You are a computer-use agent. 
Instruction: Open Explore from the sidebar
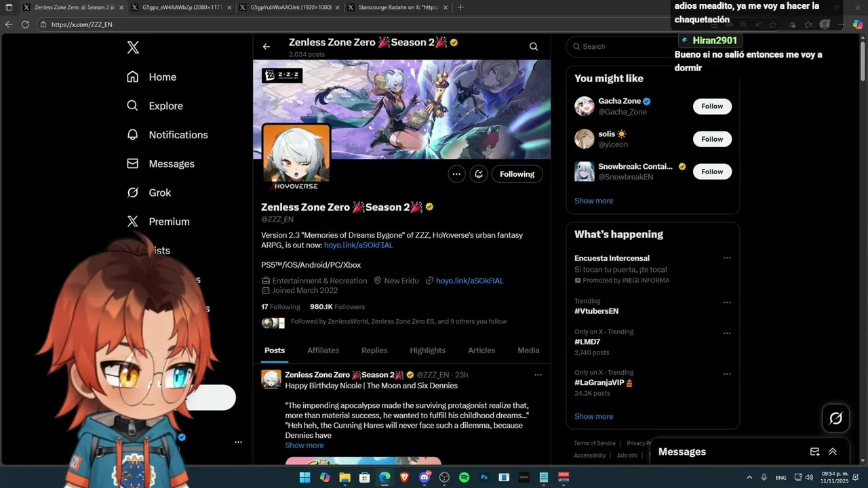(x=155, y=106)
